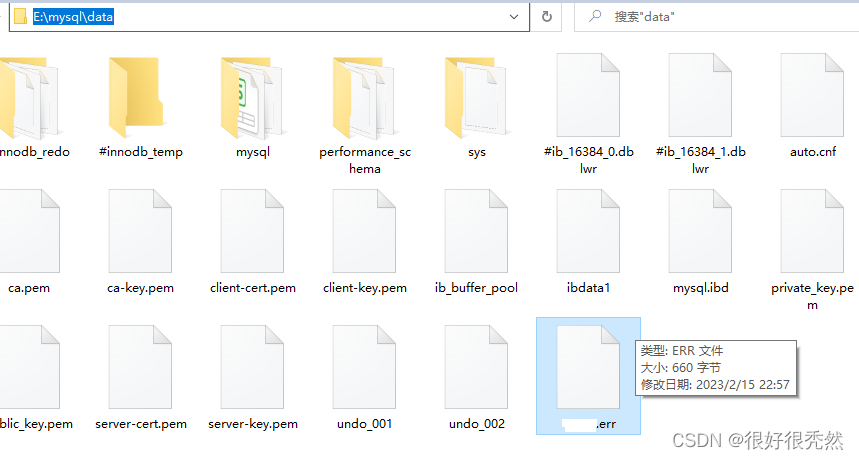Click the client-key.pem file name
This screenshot has height=460, width=859.
click(365, 288)
